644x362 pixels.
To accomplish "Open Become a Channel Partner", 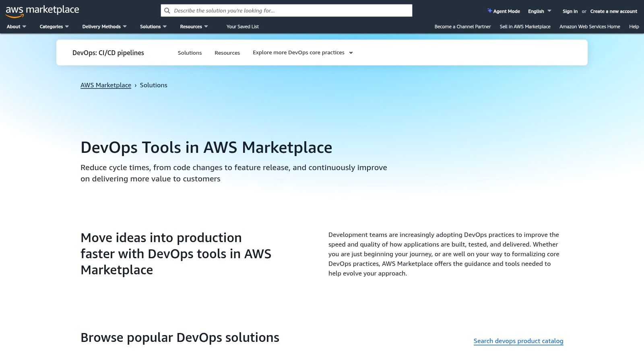I will pyautogui.click(x=462, y=27).
